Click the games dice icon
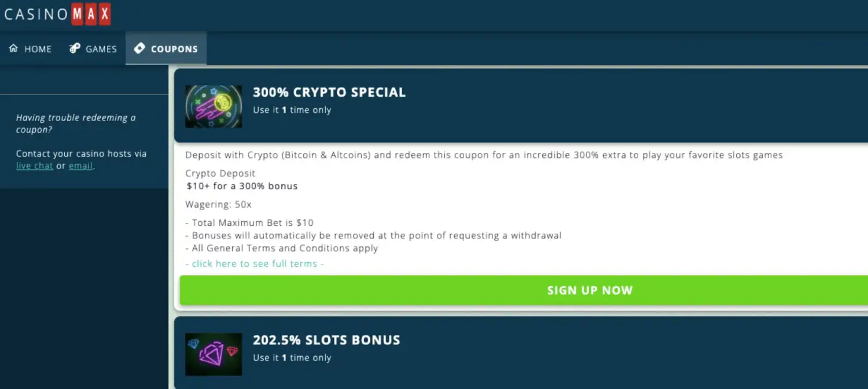This screenshot has height=389, width=868. [x=75, y=49]
